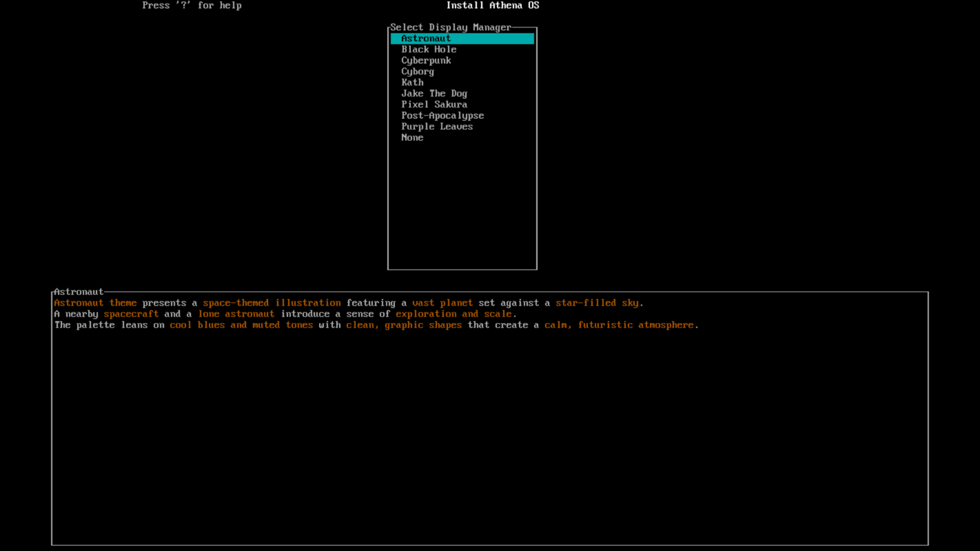
Task: Choose the Jake The Dog theme
Action: pos(434,93)
